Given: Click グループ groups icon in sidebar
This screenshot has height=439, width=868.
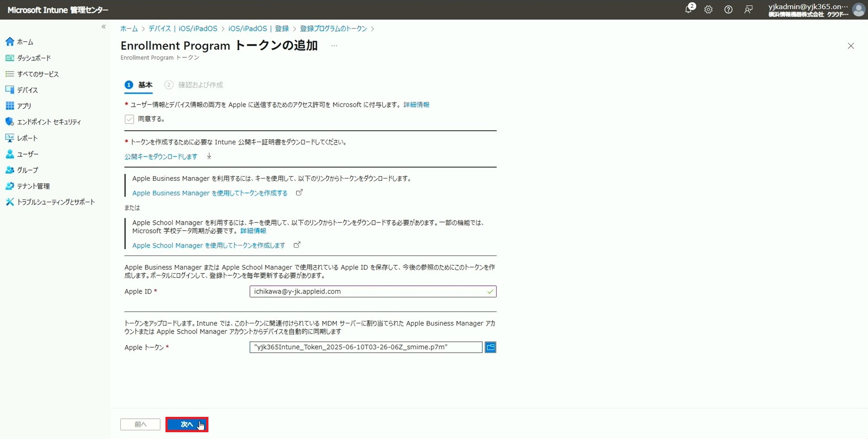Looking at the screenshot, I should 10,170.
